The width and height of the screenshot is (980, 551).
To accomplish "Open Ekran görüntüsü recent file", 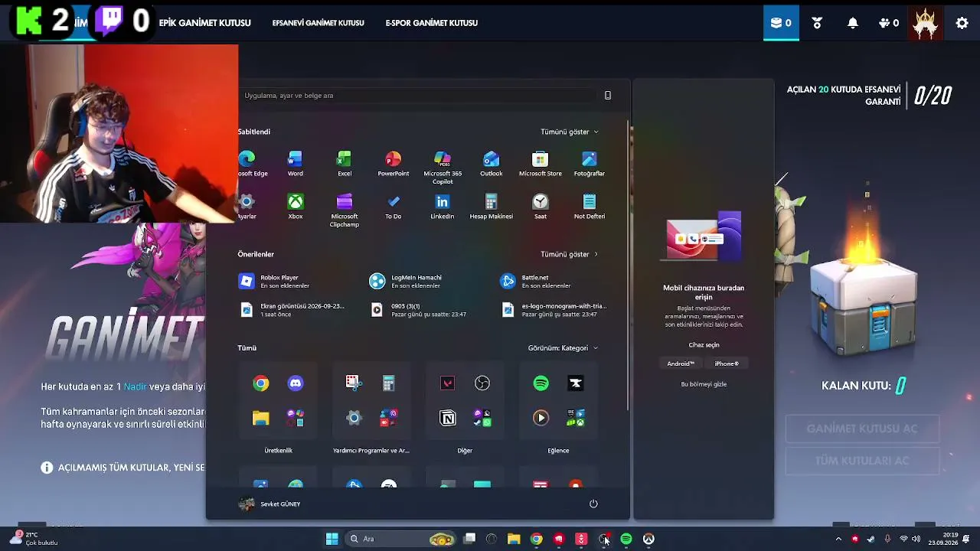I will point(292,310).
